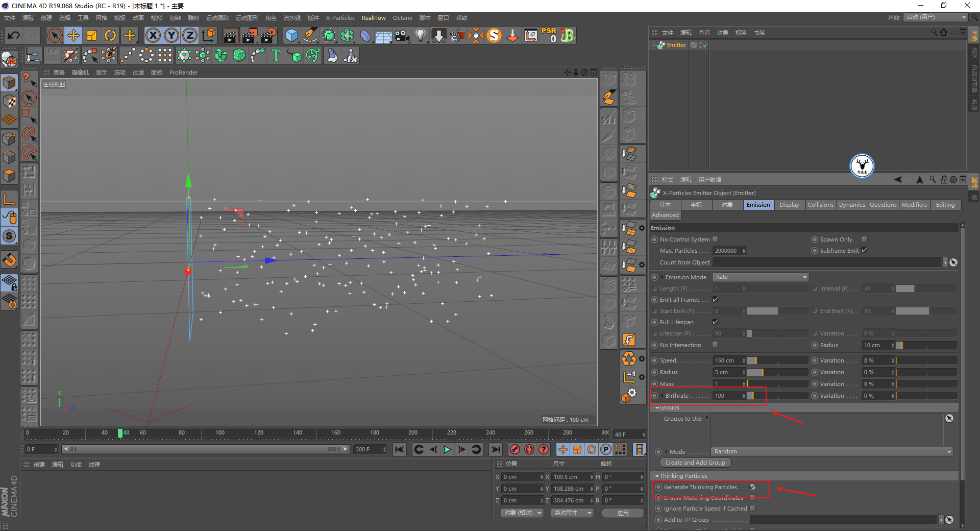Toggle Ignore Particle Speed if Cached checkbox
The image size is (980, 531).
pos(753,509)
